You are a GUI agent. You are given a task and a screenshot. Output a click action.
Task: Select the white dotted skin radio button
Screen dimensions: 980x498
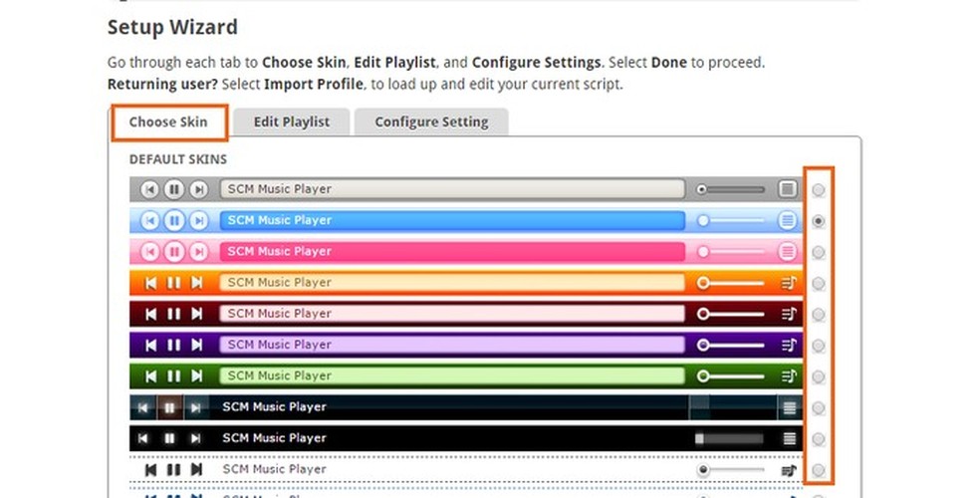tap(818, 470)
